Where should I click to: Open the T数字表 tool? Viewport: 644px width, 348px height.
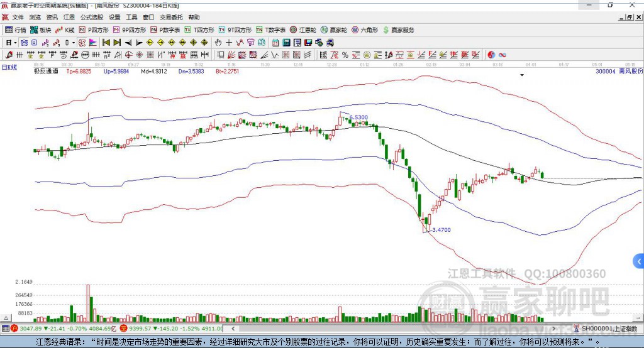(270, 30)
